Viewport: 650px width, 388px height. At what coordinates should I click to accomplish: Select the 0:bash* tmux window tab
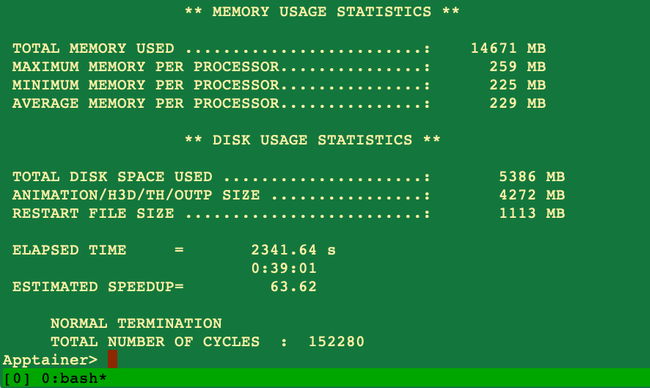click(74, 378)
